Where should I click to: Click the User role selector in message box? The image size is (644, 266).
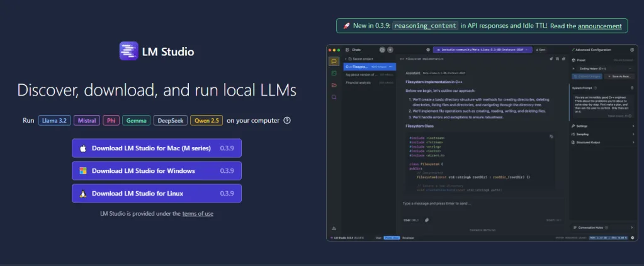(x=411, y=220)
